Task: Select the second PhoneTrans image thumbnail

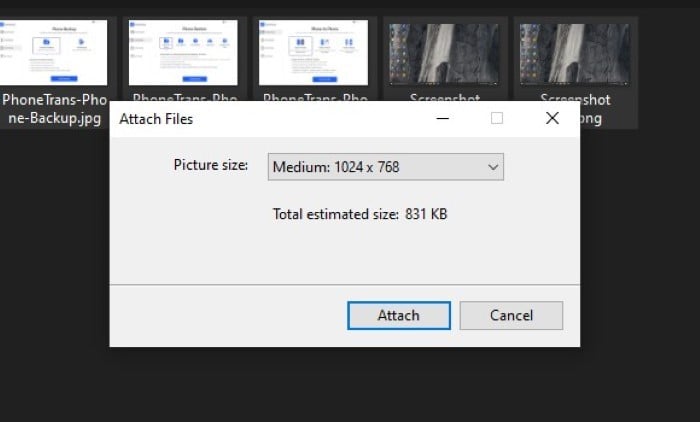Action: (x=183, y=52)
